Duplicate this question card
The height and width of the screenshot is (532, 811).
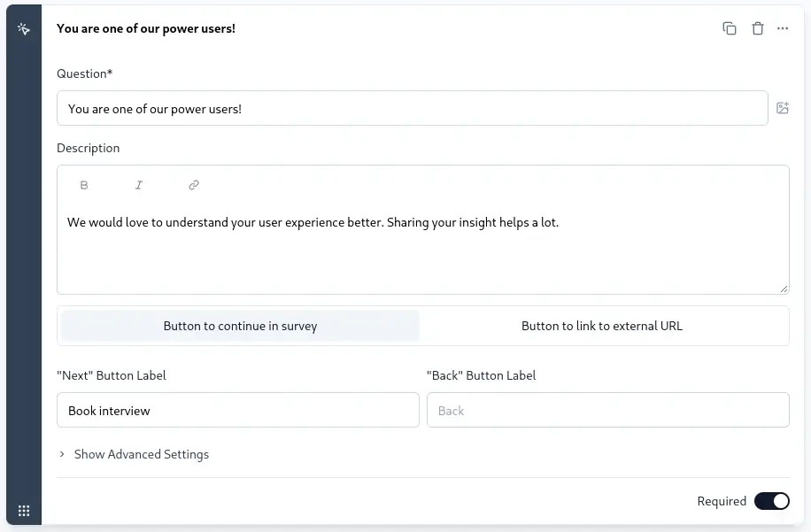(730, 28)
